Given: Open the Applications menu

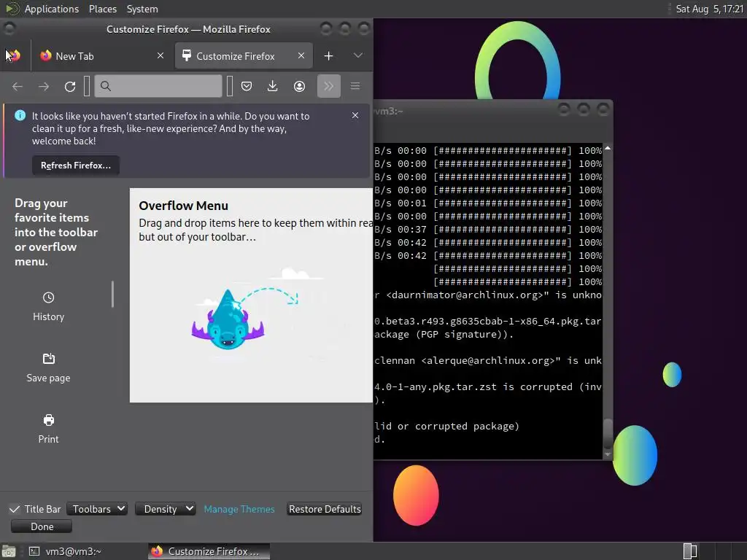Looking at the screenshot, I should pos(52,9).
